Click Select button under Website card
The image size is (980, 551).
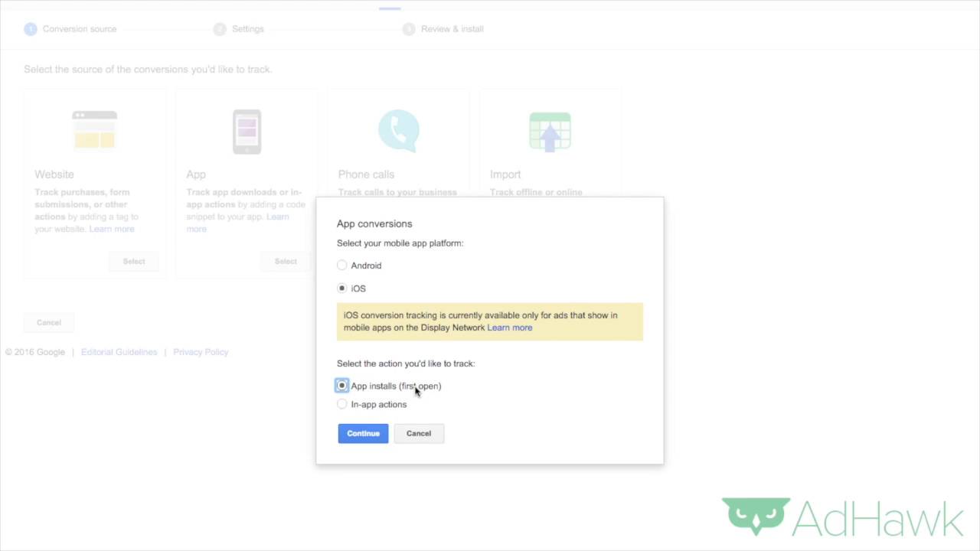[x=134, y=261]
